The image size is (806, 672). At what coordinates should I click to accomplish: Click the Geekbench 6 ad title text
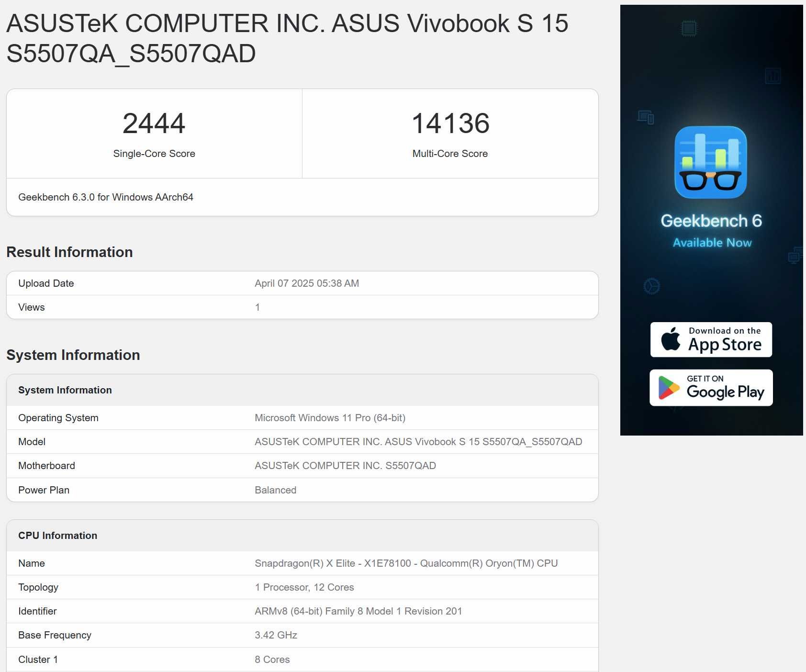711,221
